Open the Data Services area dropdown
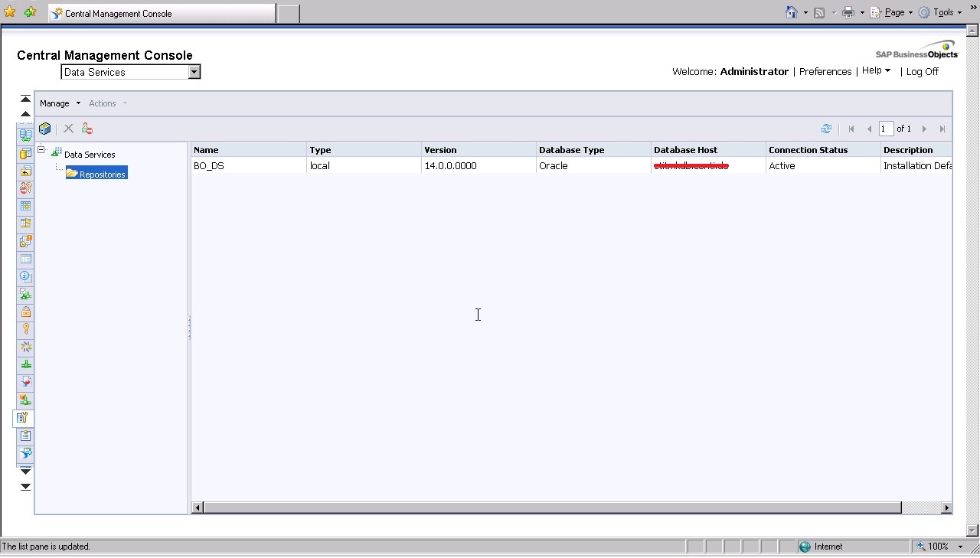The width and height of the screenshot is (980, 558). click(194, 71)
